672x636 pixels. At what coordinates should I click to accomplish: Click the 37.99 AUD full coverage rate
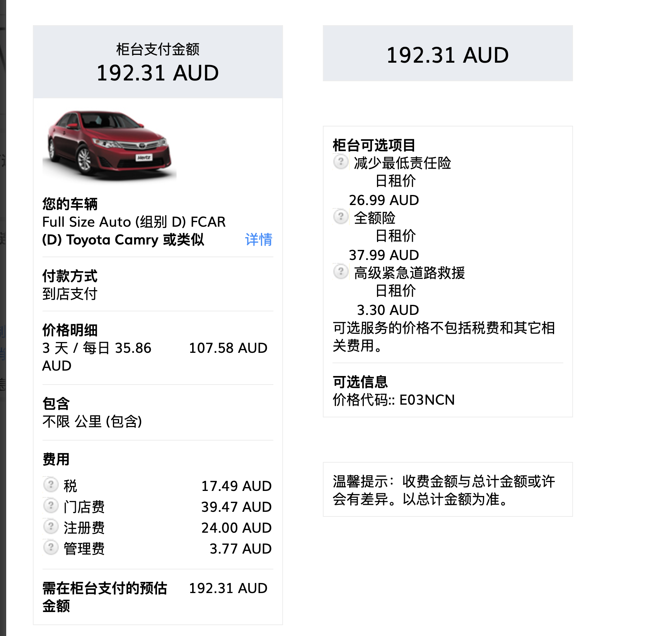coord(384,255)
